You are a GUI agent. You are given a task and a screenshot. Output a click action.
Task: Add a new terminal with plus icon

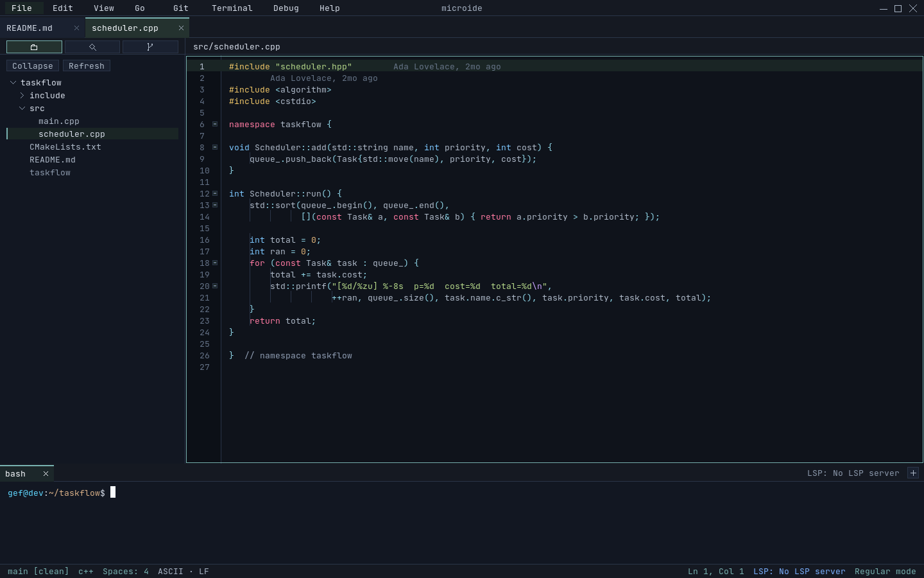[913, 473]
